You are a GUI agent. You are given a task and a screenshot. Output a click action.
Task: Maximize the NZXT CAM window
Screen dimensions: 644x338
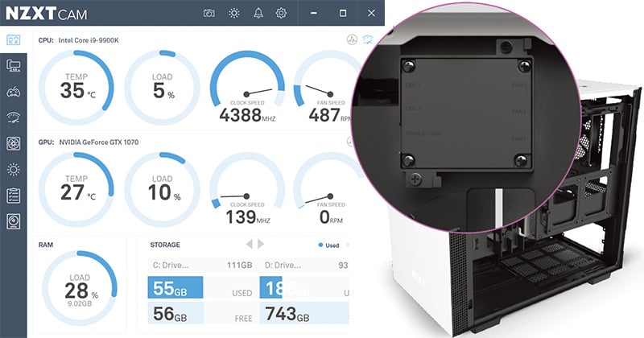point(343,13)
